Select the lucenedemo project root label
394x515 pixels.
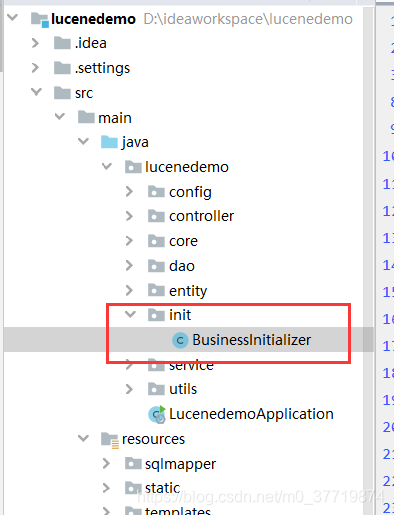[93, 19]
